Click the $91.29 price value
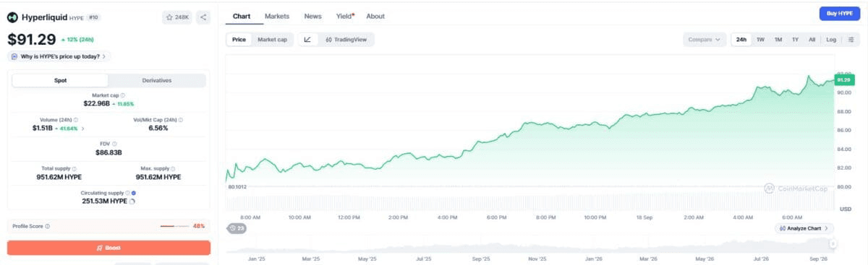 tap(31, 40)
